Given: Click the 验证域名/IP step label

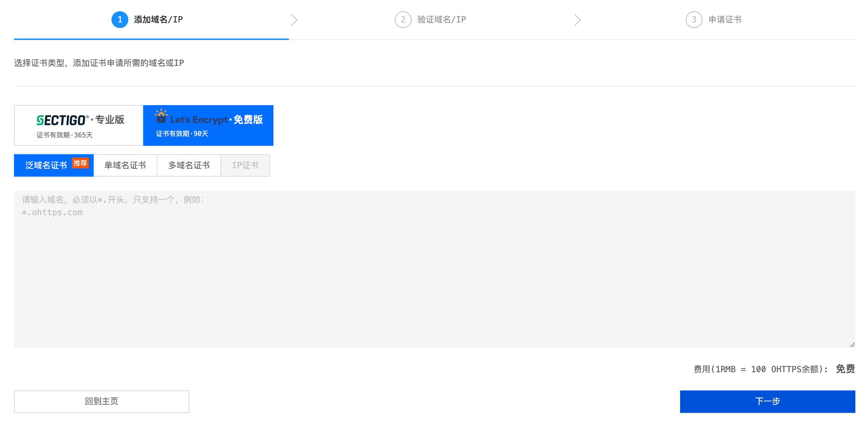Looking at the screenshot, I should click(x=441, y=20).
